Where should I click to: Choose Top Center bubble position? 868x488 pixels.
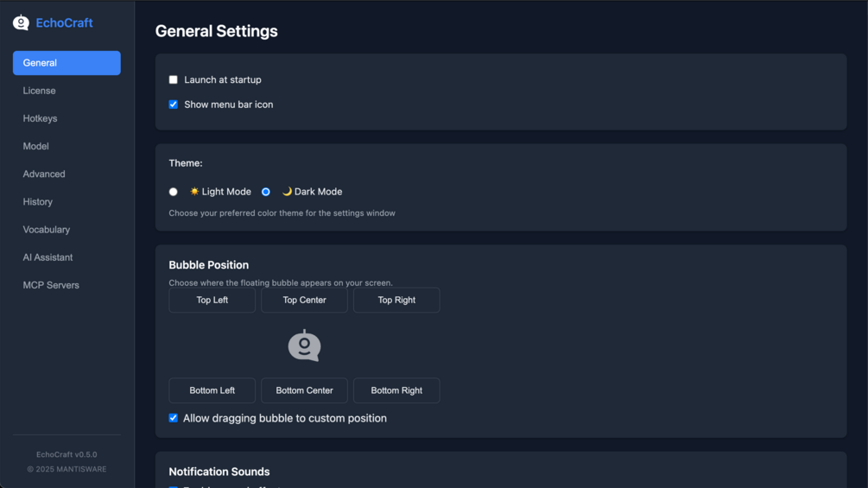pyautogui.click(x=304, y=300)
